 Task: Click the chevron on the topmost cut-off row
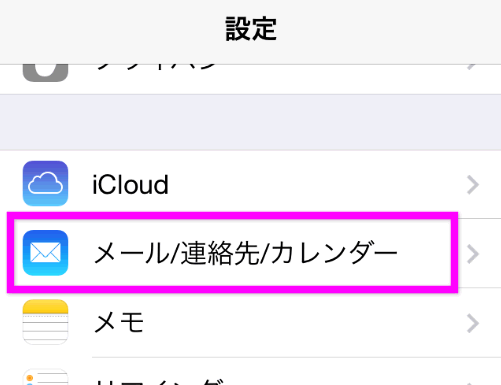tap(471, 67)
